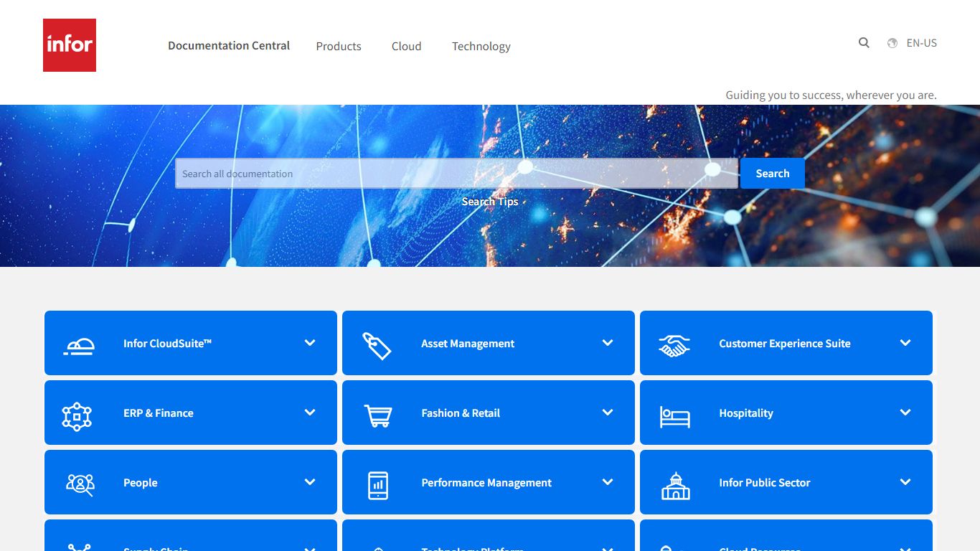
Task: Focus the Search all documentation field
Action: [456, 174]
